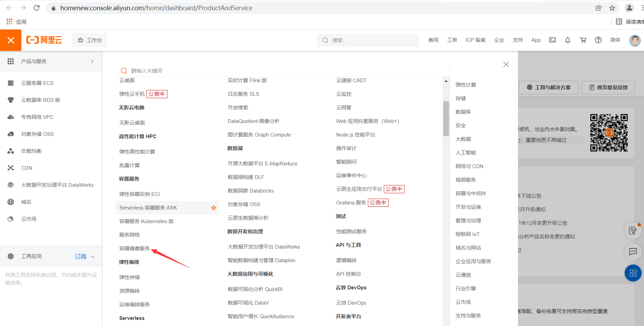Close the products panel with X

pyautogui.click(x=506, y=64)
